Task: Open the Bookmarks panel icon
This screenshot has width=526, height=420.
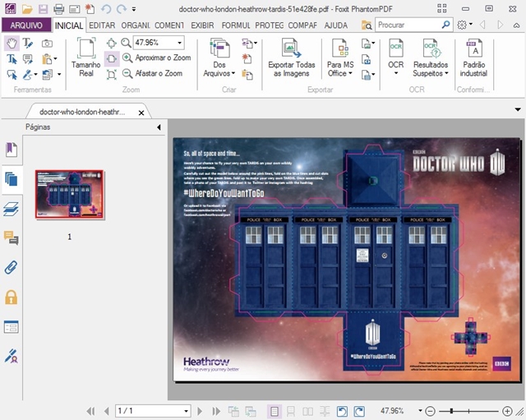Action: tap(11, 150)
